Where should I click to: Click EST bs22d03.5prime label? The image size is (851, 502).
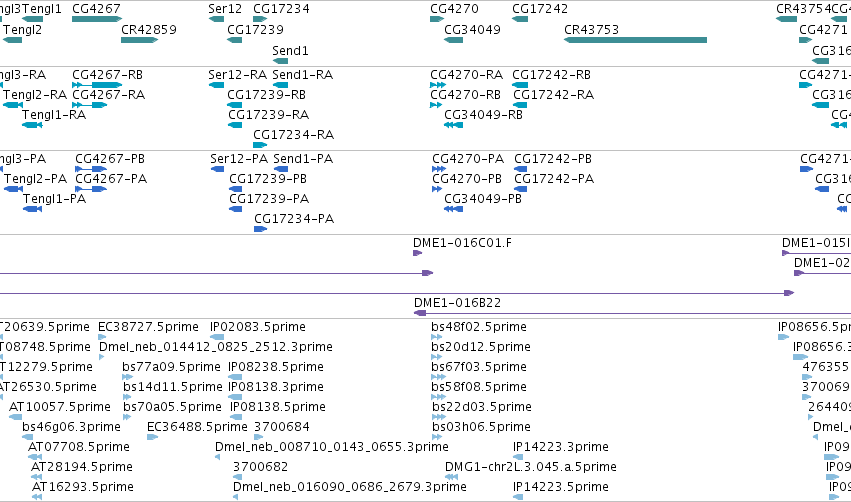[x=481, y=407]
